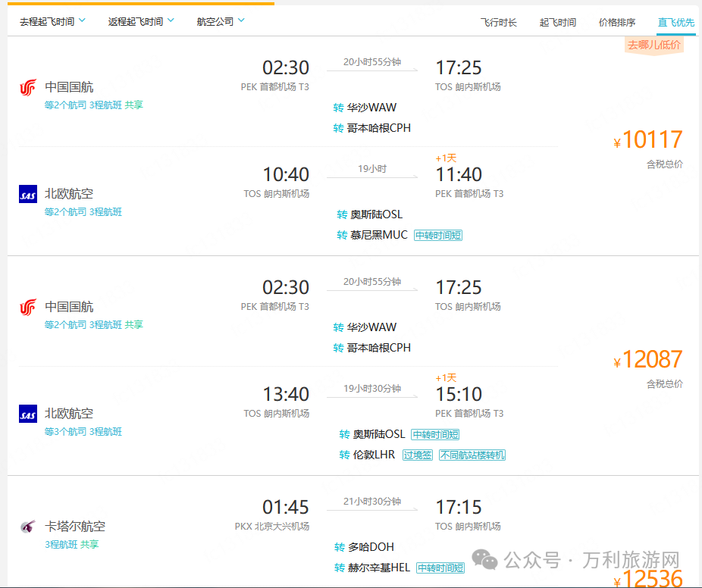The width and height of the screenshot is (702, 588).
Task: Sort flights by 起飞时间
Action: 558,23
